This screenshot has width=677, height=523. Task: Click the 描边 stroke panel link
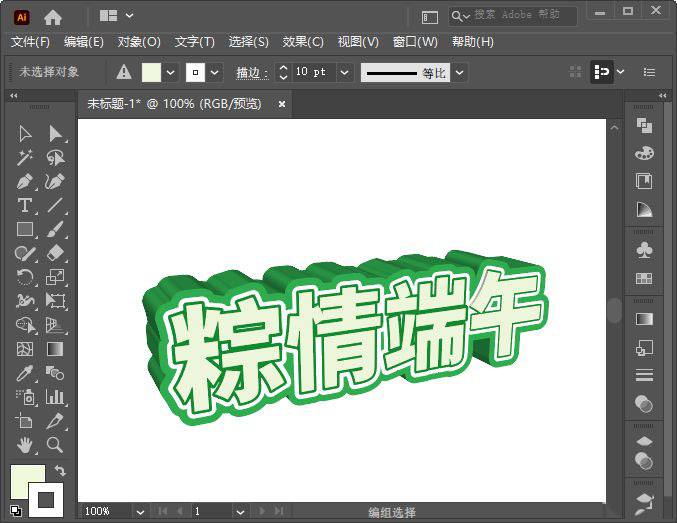click(x=252, y=73)
